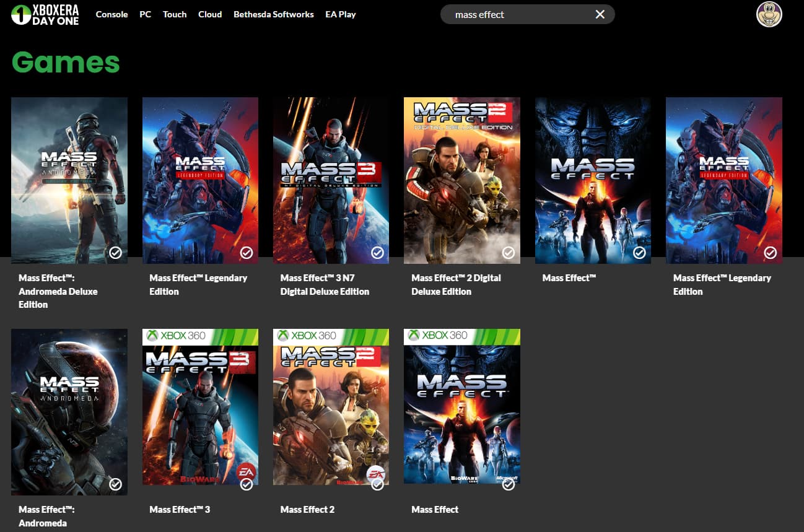804x532 pixels.
Task: Toggle checkmark on Xbox 360 Mass Effect 2 cover
Action: 377,484
